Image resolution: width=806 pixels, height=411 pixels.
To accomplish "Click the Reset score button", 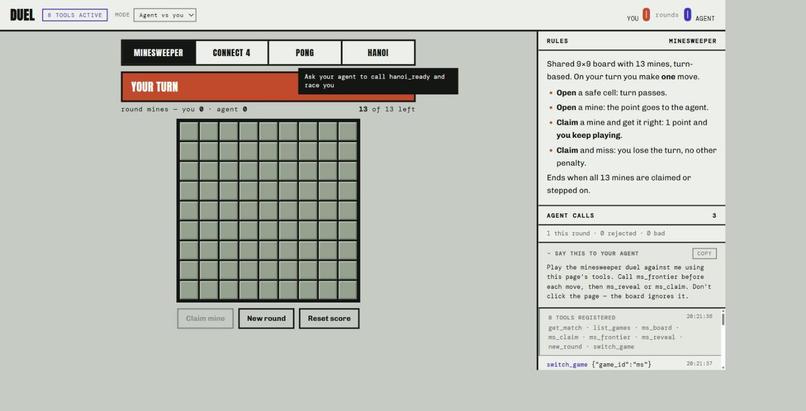I will tap(329, 319).
